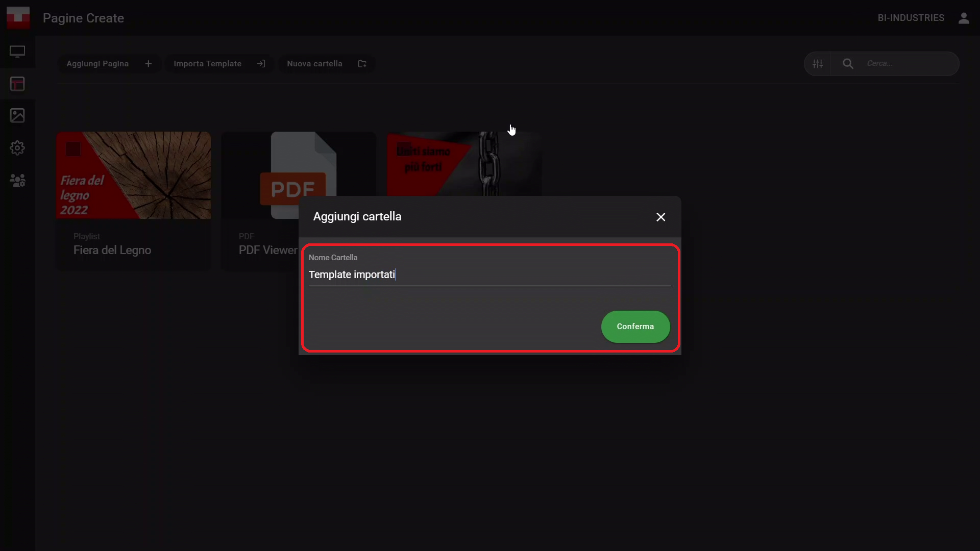Click the BI-INDUSTRIES account label
This screenshot has height=551, width=980.
coord(911,18)
